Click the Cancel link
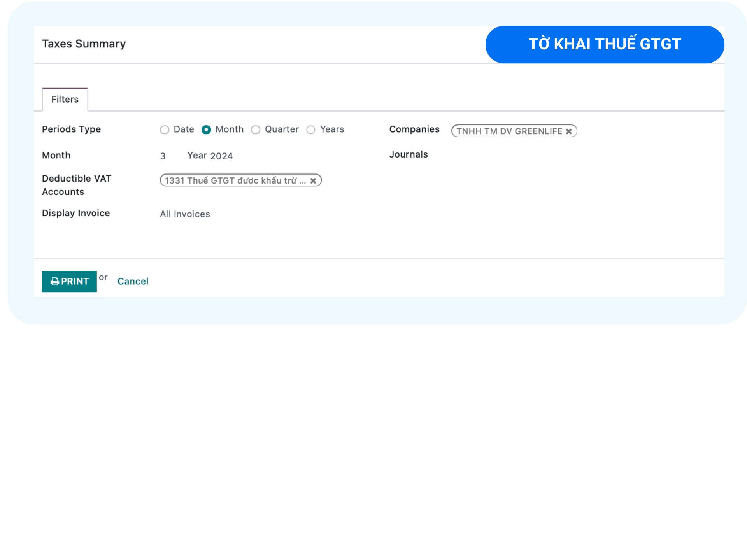This screenshot has height=560, width=747. point(133,281)
